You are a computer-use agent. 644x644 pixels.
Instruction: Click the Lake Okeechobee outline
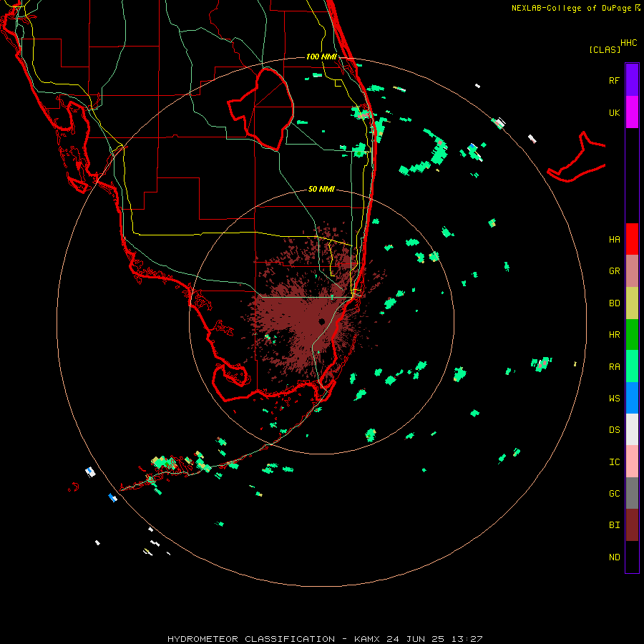(260, 109)
